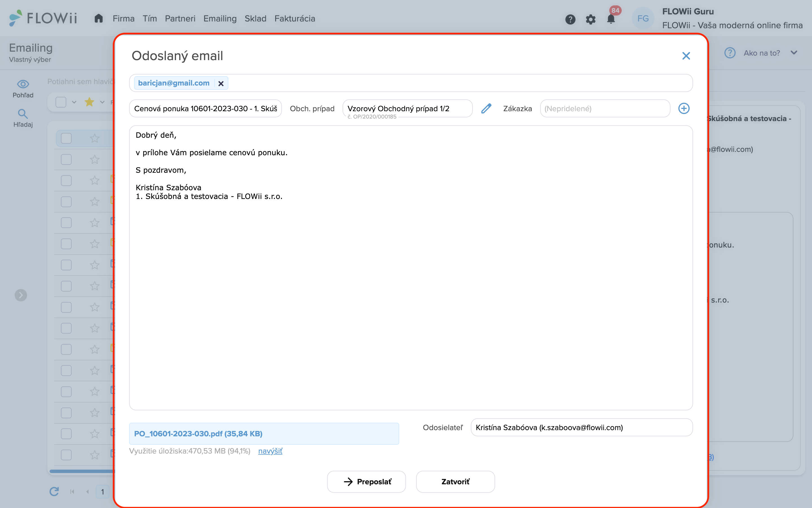This screenshot has height=508, width=812.
Task: Open the home icon in top navigation
Action: tap(98, 18)
